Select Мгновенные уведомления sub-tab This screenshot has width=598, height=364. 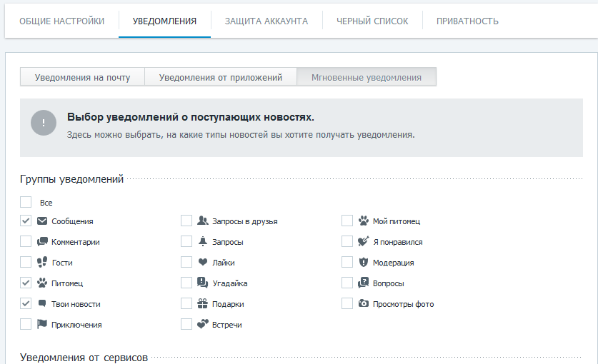coord(367,77)
